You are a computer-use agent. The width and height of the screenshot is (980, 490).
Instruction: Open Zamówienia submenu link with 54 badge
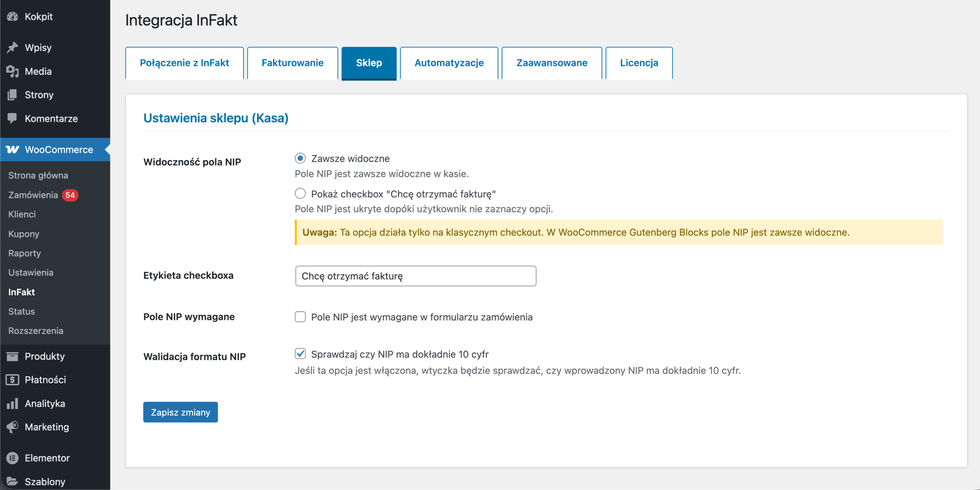click(33, 195)
